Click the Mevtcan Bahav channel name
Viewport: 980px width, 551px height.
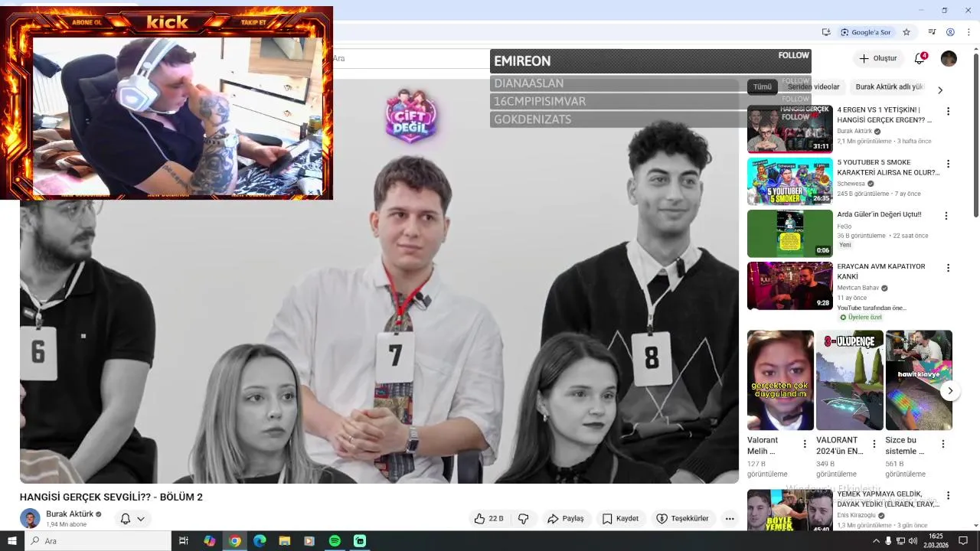pos(857,288)
